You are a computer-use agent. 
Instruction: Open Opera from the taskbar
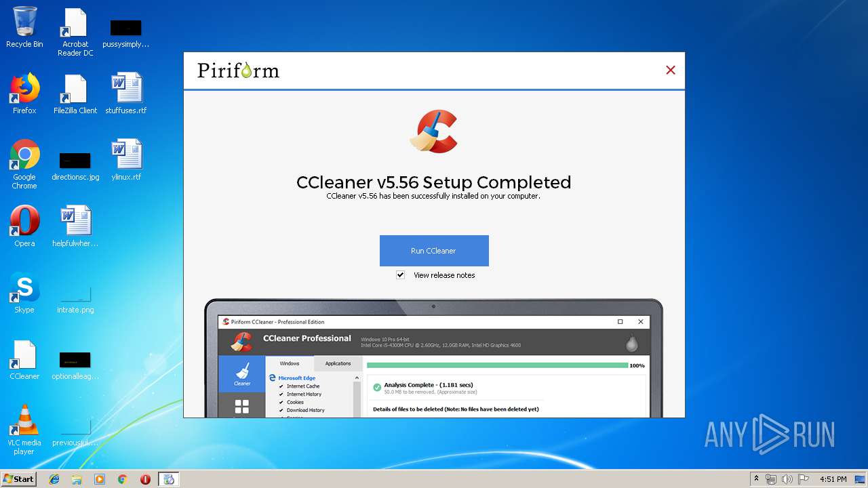pyautogui.click(x=145, y=479)
